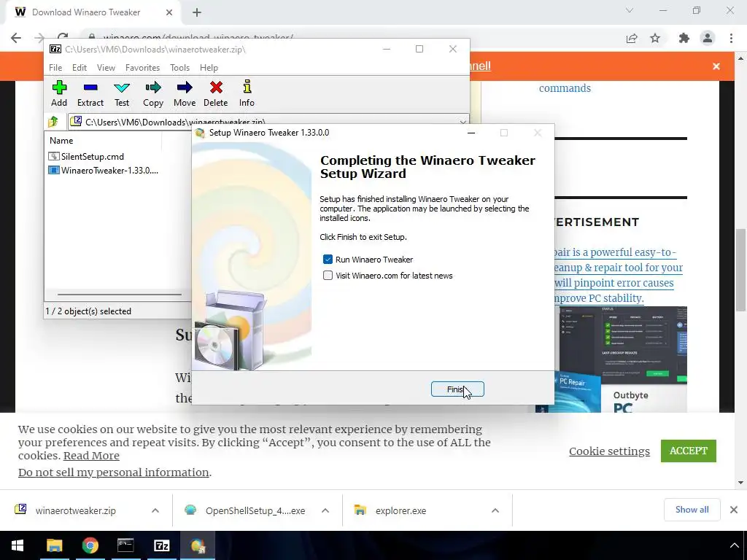The width and height of the screenshot is (747, 560).
Task: Open Chrome extensions puzzle icon
Action: coord(684,38)
